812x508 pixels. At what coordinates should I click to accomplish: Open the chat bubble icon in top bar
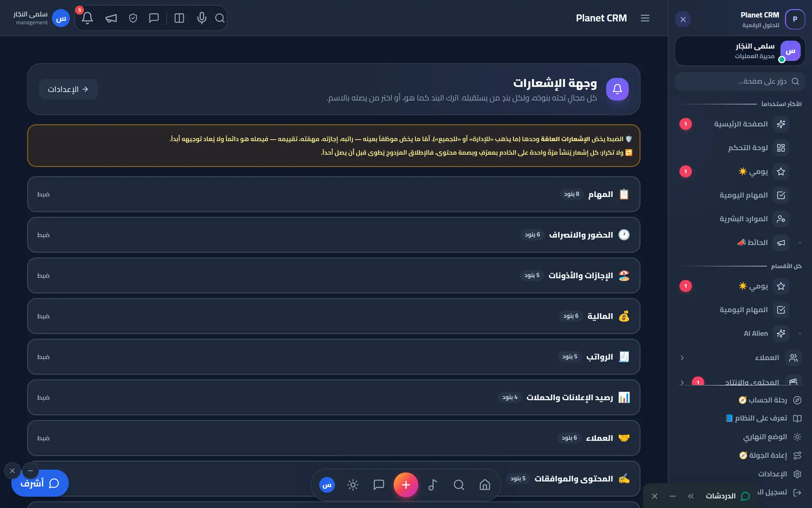[x=154, y=18]
